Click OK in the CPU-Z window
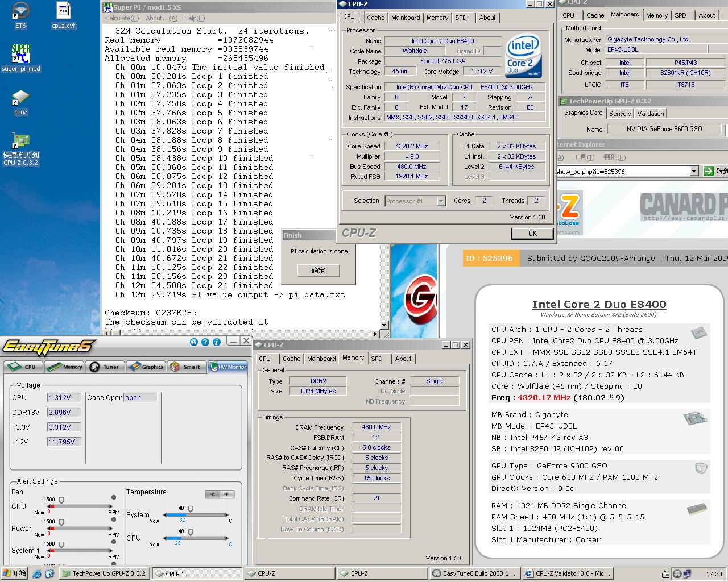This screenshot has height=582, width=728. coord(532,234)
